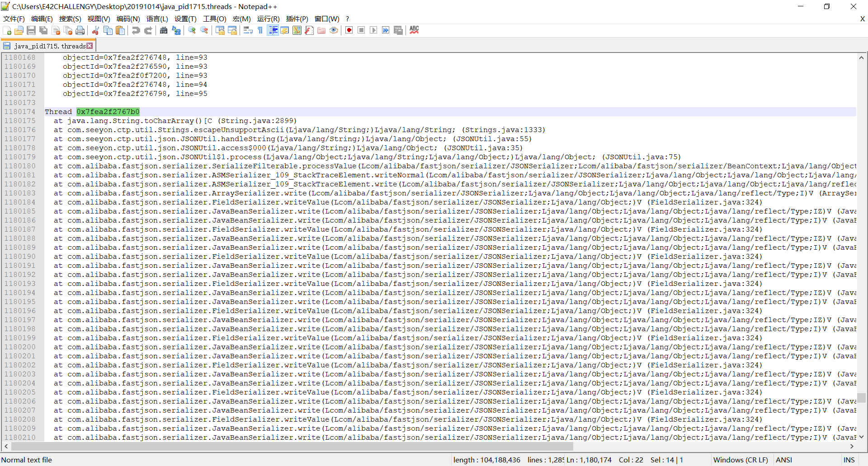Open the 语言(L) language menu

click(157, 19)
